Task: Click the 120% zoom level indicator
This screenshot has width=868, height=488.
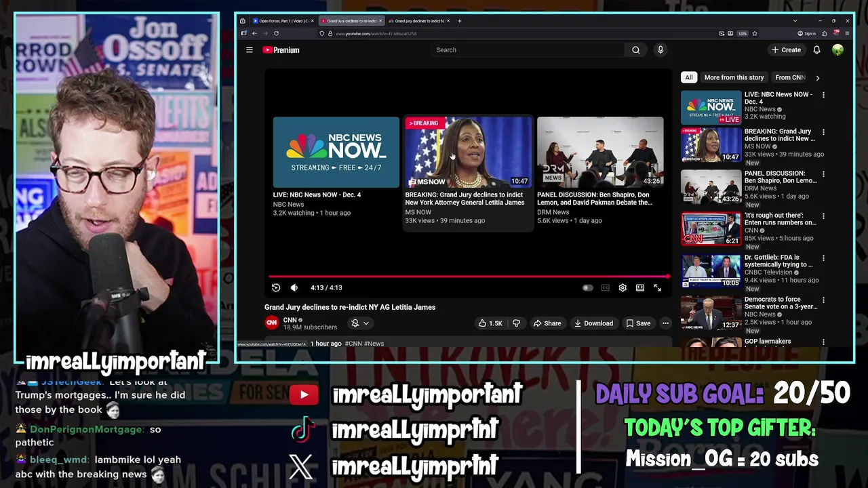Action: click(x=743, y=33)
